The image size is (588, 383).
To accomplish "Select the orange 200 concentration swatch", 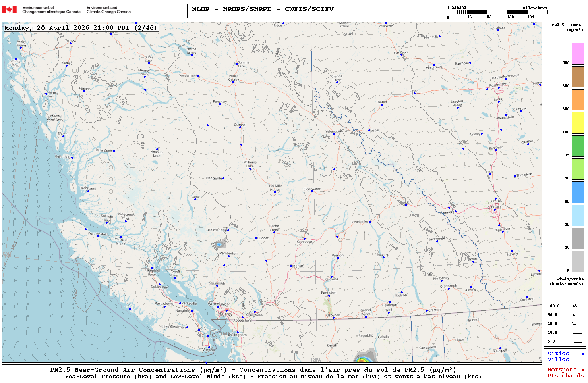I will (x=578, y=100).
